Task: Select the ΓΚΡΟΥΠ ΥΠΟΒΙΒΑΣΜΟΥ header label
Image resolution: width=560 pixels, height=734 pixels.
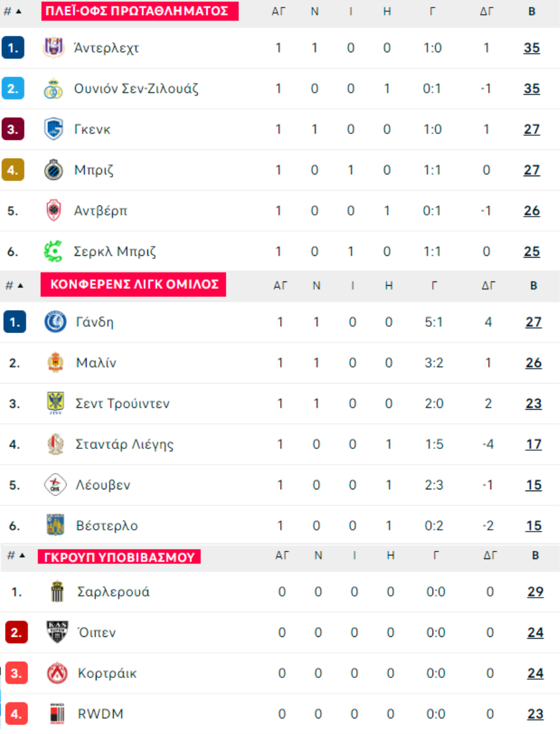Action: point(119,557)
